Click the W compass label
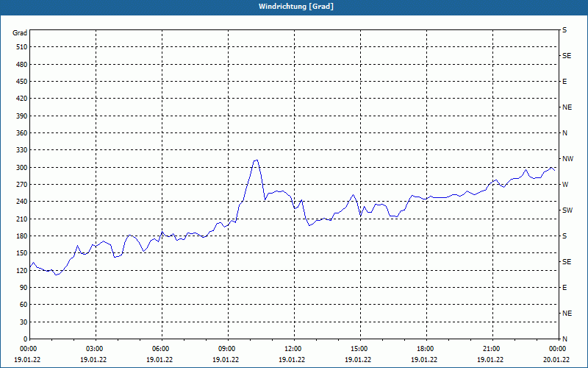 [565, 185]
